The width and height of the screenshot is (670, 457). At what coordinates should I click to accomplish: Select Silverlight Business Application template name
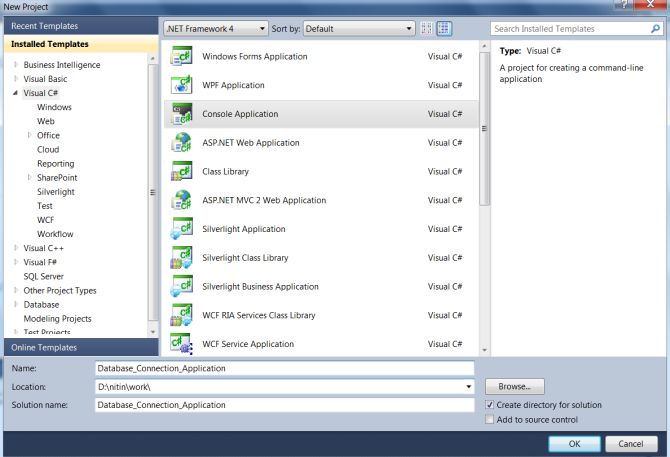[260, 287]
